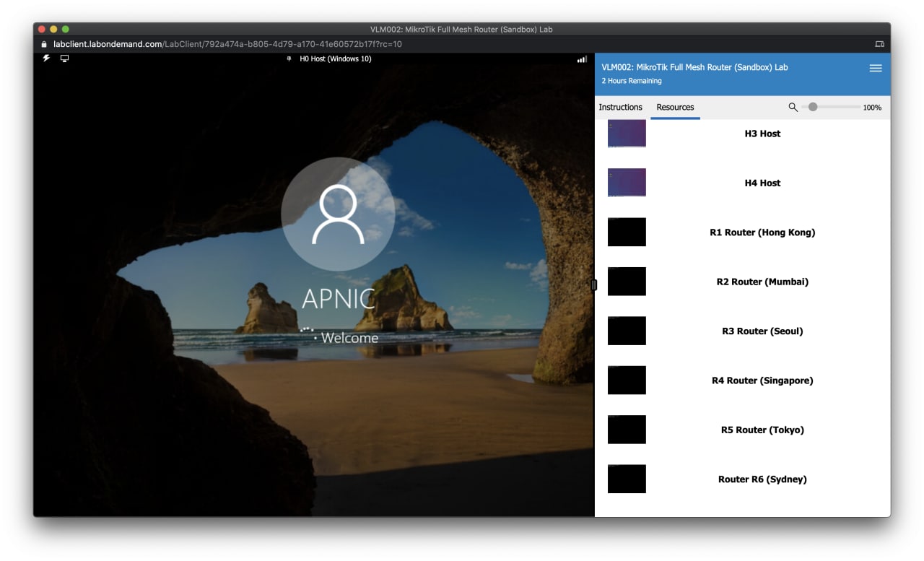The image size is (924, 561).
Task: Open the H3 Host thumbnail
Action: tap(627, 134)
